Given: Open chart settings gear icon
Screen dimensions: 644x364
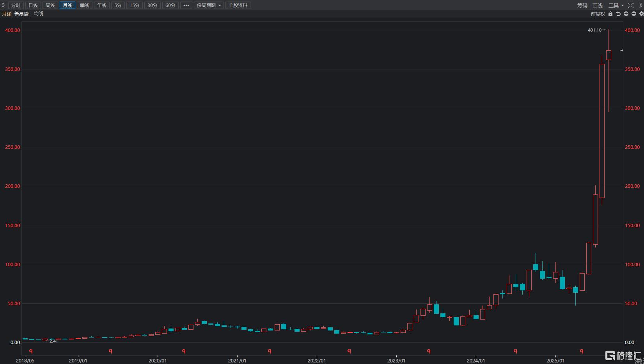Looking at the screenshot, I should click(641, 14).
